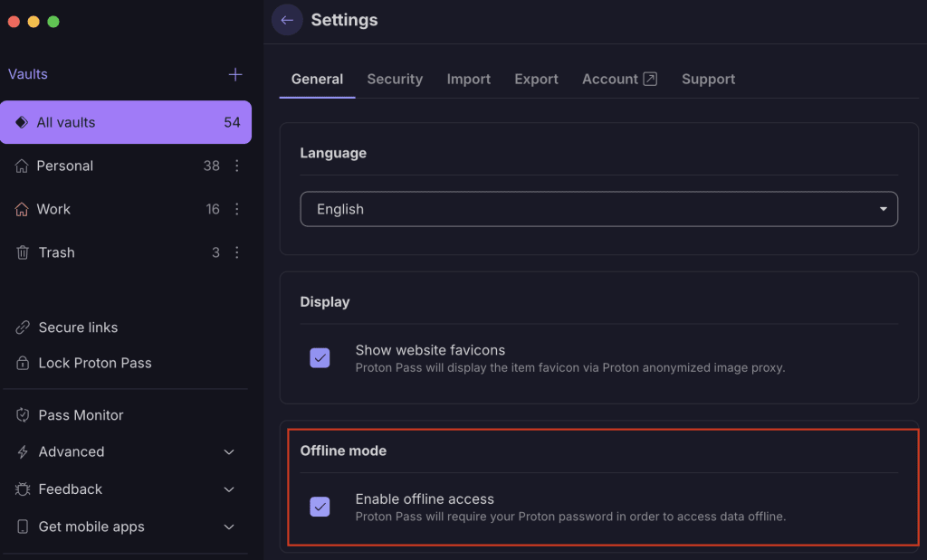
Task: Go to the Support tab
Action: pyautogui.click(x=708, y=80)
